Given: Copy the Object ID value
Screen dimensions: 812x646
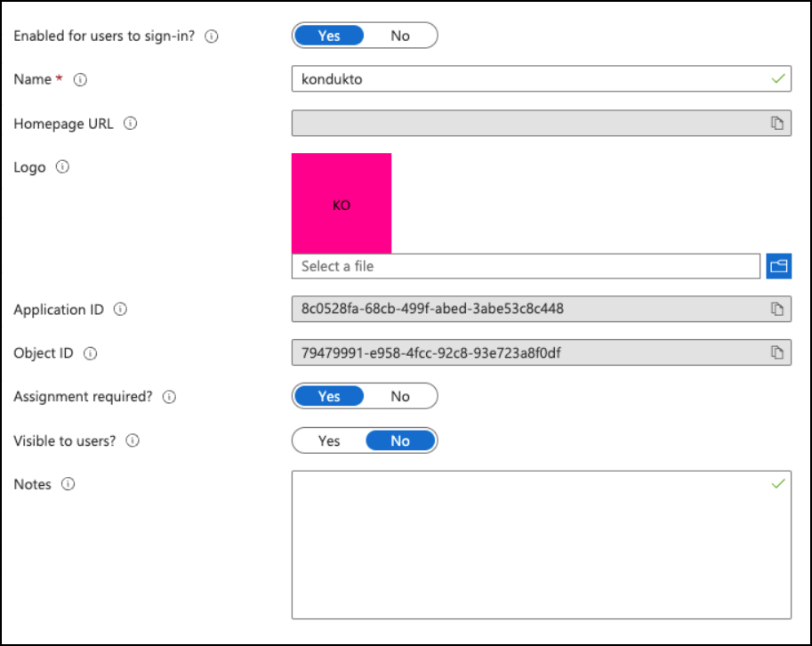Looking at the screenshot, I should tap(777, 353).
